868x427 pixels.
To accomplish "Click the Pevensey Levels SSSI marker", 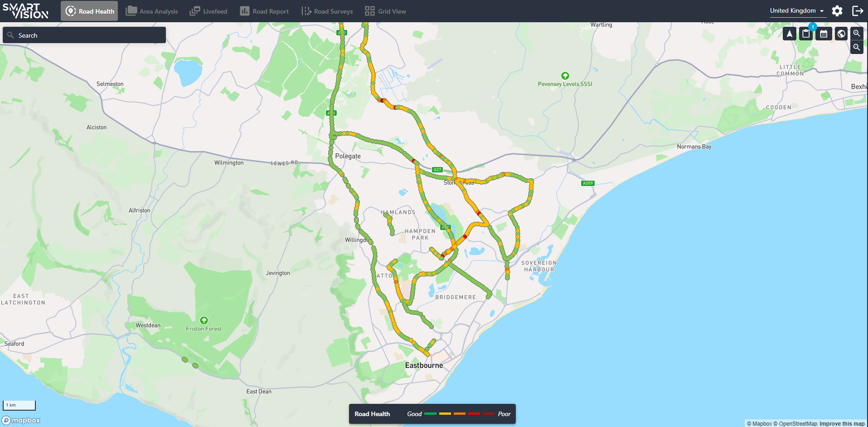I will [x=565, y=76].
